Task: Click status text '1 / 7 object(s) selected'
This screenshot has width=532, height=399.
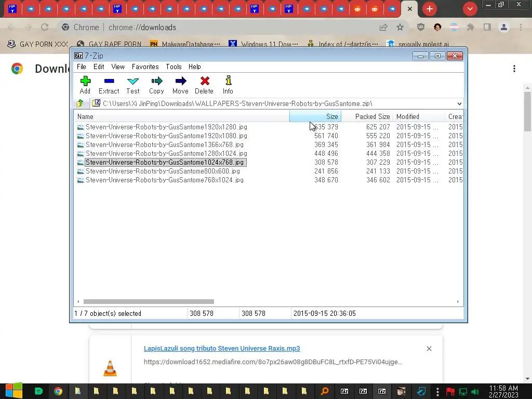Action: [x=108, y=313]
